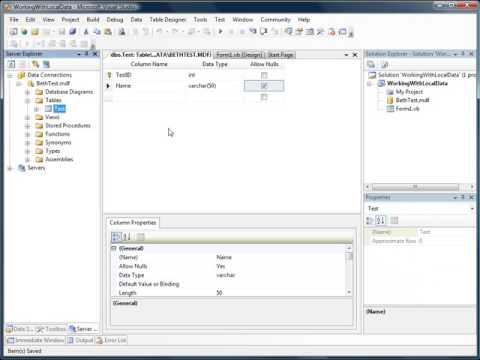
Task: Switch to the Form1.vb [Design] tab
Action: [x=240, y=55]
